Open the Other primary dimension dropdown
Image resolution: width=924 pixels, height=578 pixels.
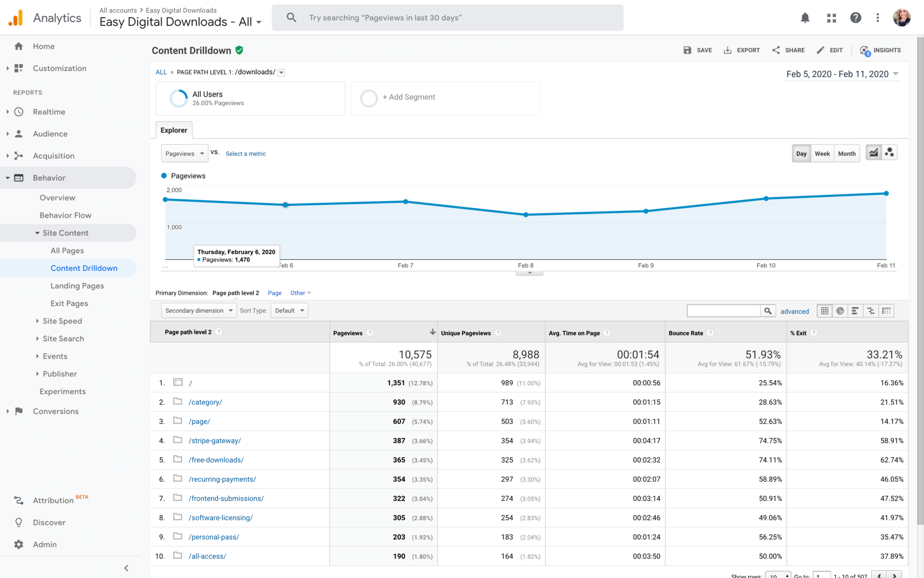pyautogui.click(x=300, y=293)
